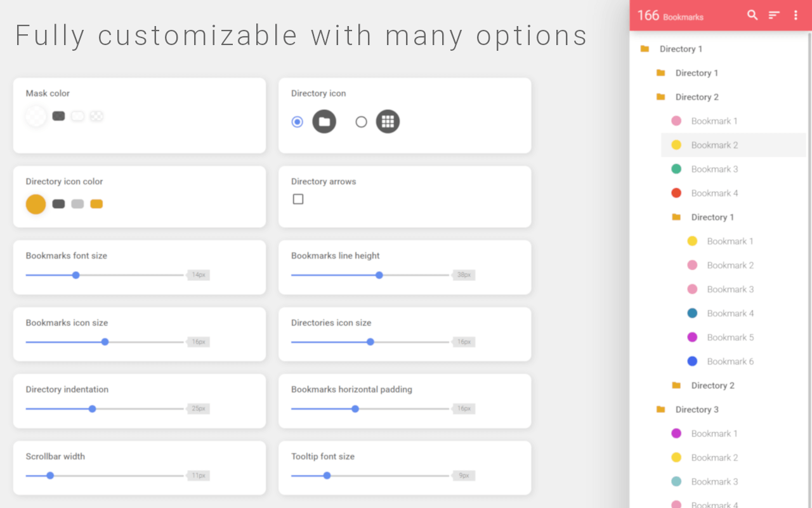Image resolution: width=812 pixels, height=508 pixels.
Task: Click the Bookmarks font size slider handle
Action: click(76, 275)
